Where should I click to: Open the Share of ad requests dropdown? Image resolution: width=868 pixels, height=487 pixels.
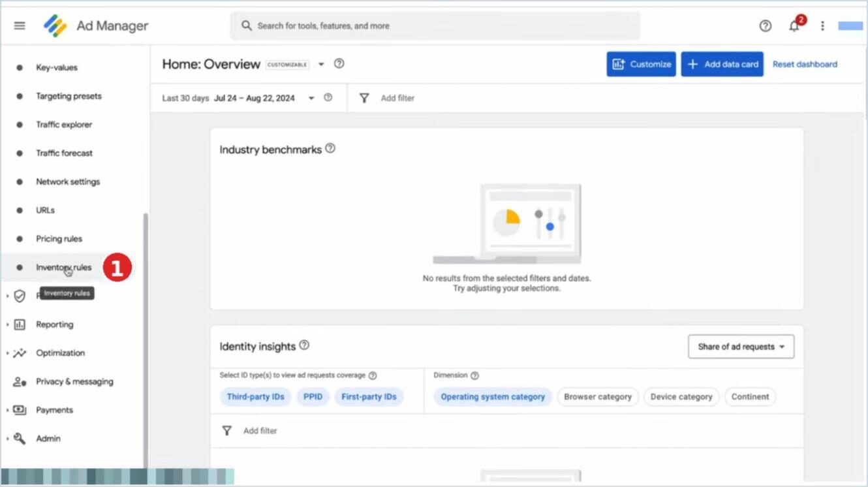click(x=741, y=347)
